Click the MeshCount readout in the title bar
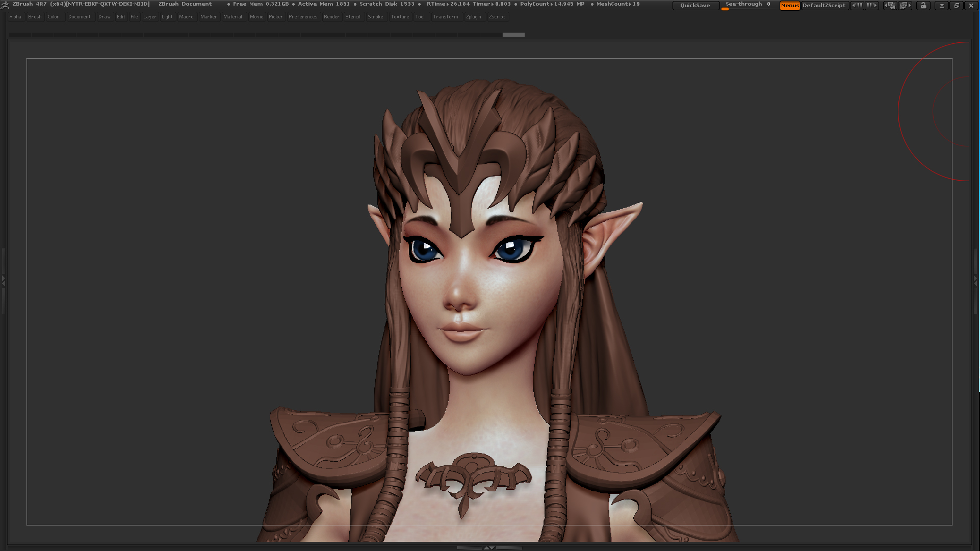 click(x=618, y=4)
